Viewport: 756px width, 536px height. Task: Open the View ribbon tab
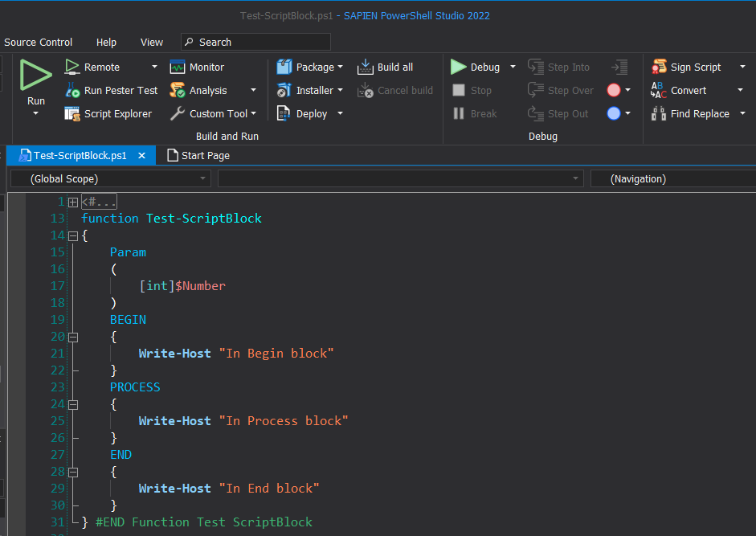(151, 43)
